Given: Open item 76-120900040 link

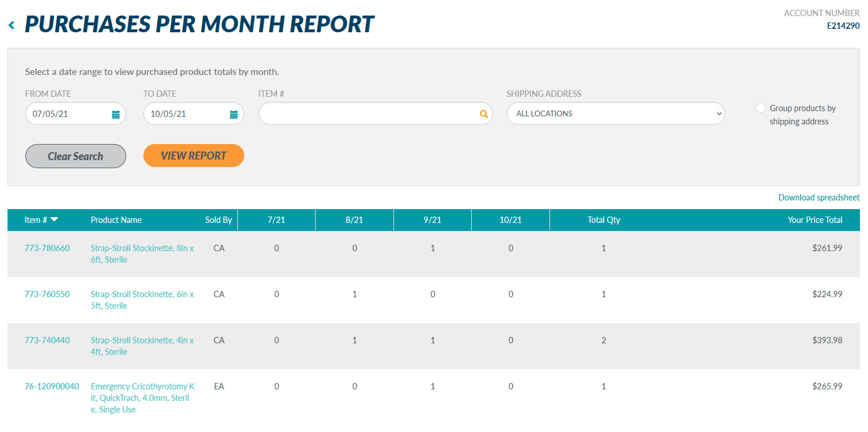Looking at the screenshot, I should [52, 386].
